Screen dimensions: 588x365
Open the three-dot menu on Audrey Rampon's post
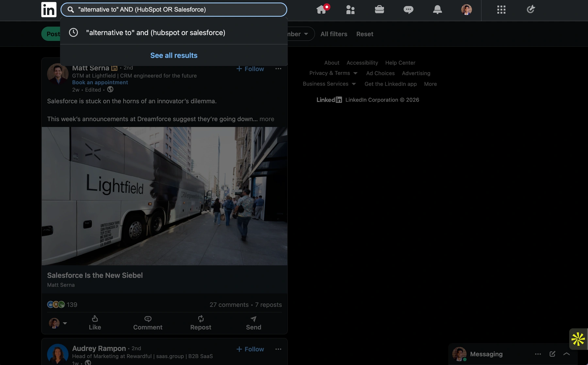278,349
